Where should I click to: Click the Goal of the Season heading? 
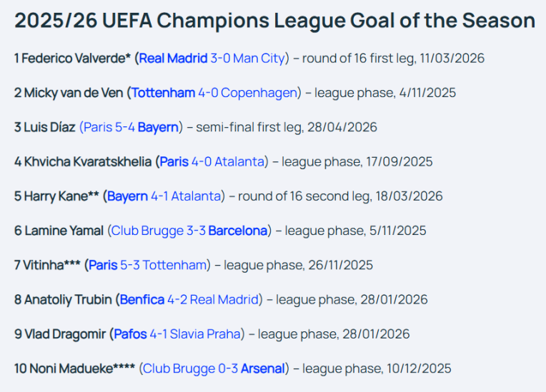click(x=274, y=21)
